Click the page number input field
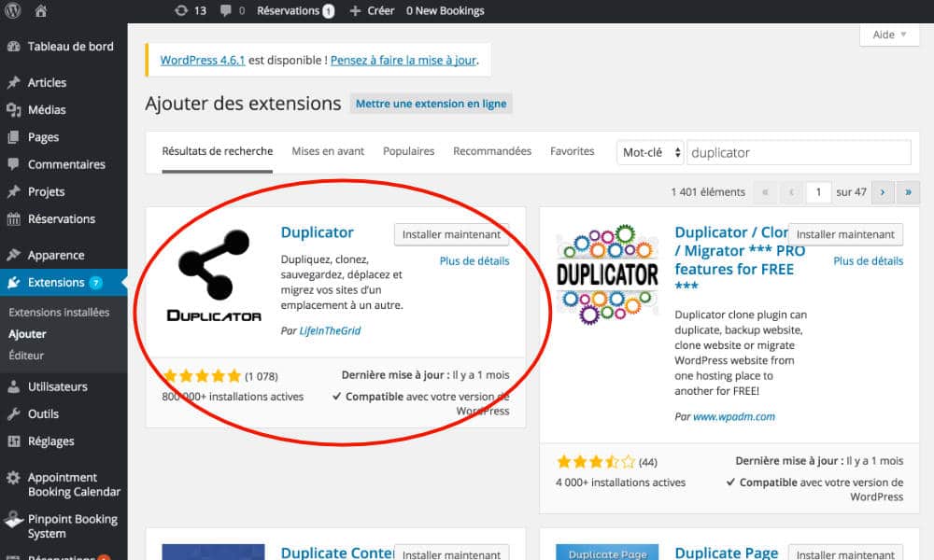Viewport: 934px width, 560px height. point(818,191)
